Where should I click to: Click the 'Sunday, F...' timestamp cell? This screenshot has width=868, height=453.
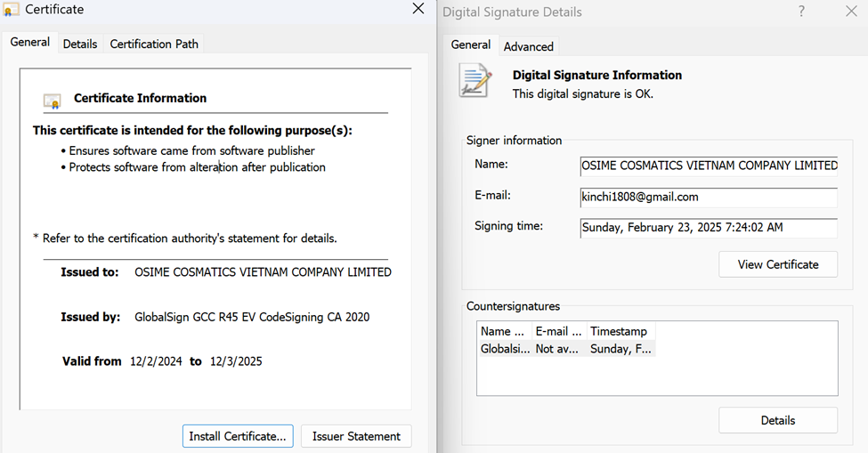pyautogui.click(x=621, y=349)
